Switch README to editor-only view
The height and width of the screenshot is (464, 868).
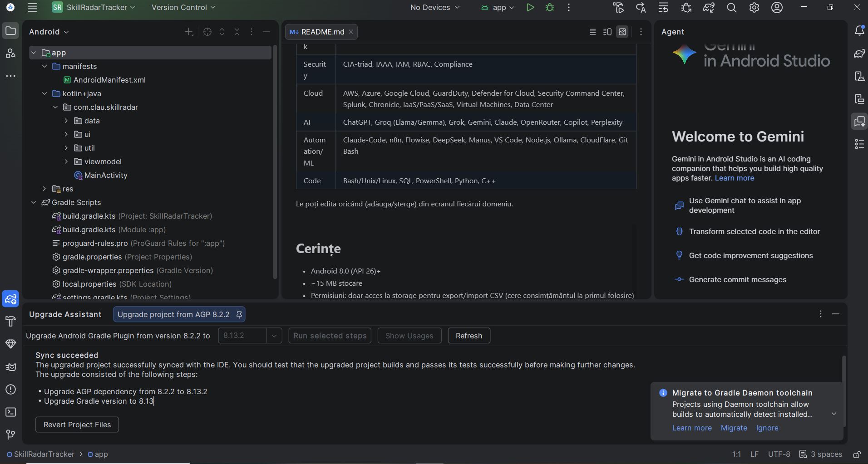pyautogui.click(x=593, y=32)
